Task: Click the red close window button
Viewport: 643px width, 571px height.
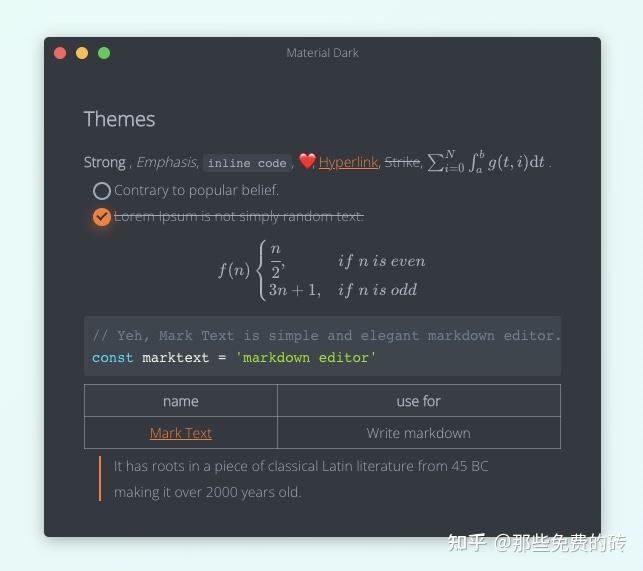Action: tap(60, 53)
